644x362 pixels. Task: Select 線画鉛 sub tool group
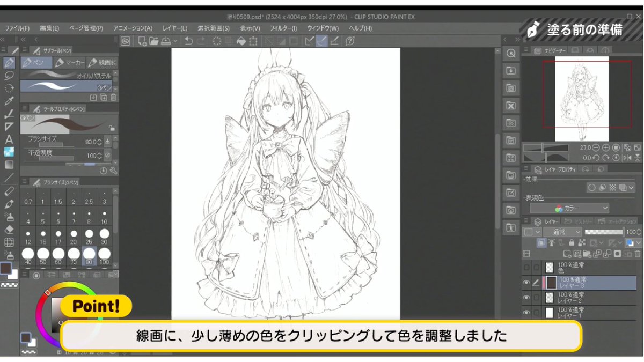(102, 63)
